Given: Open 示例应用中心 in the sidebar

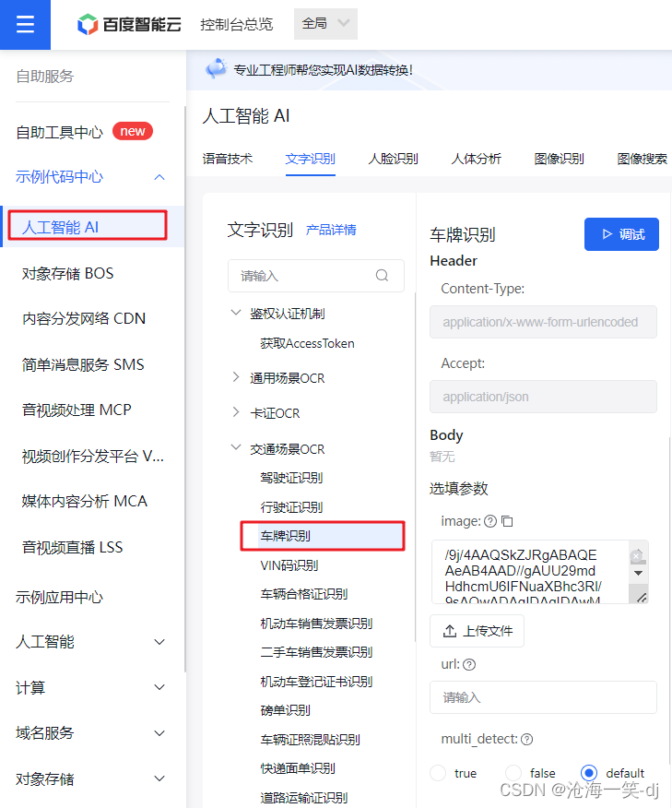Looking at the screenshot, I should point(60,598).
